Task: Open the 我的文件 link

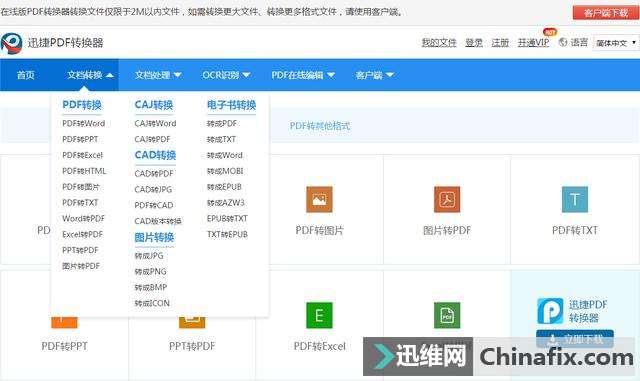Action: point(439,42)
